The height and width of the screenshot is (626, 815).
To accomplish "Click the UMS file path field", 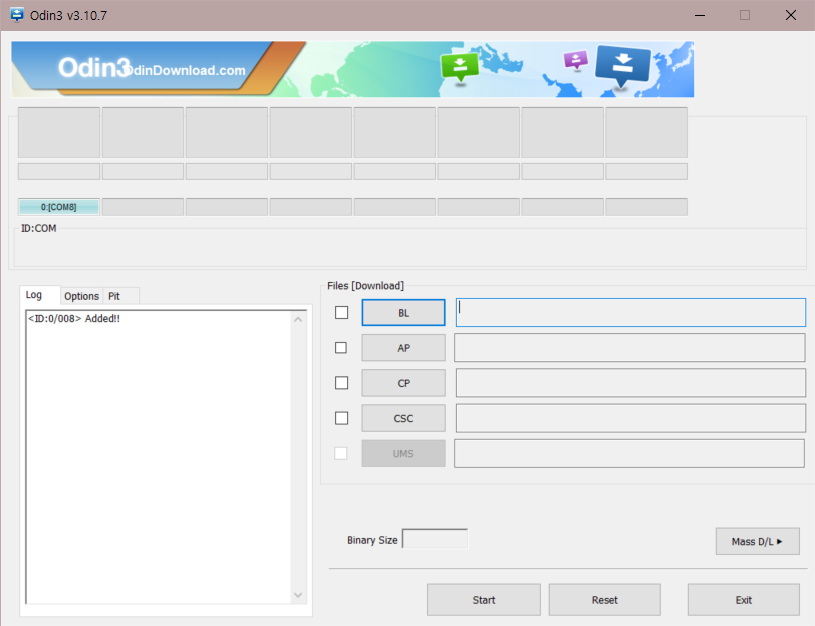I will [x=629, y=453].
